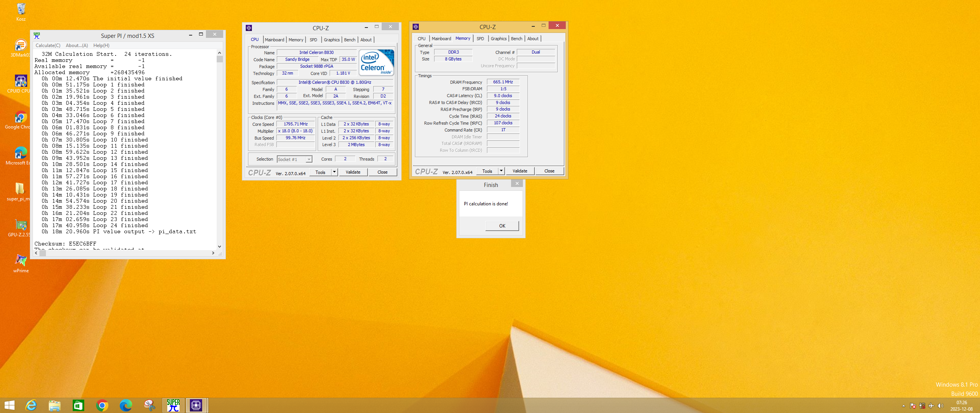Open the Help(H) menu in Super PI
The height and width of the screenshot is (413, 980).
[101, 45]
